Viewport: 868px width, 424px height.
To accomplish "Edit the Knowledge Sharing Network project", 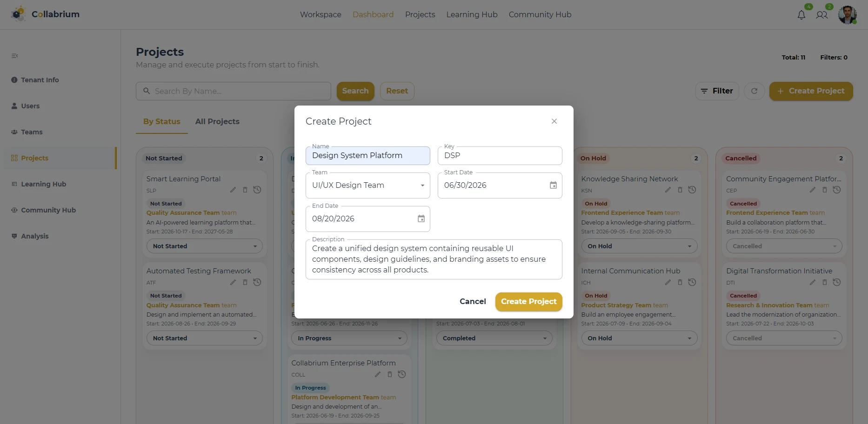I will 668,190.
